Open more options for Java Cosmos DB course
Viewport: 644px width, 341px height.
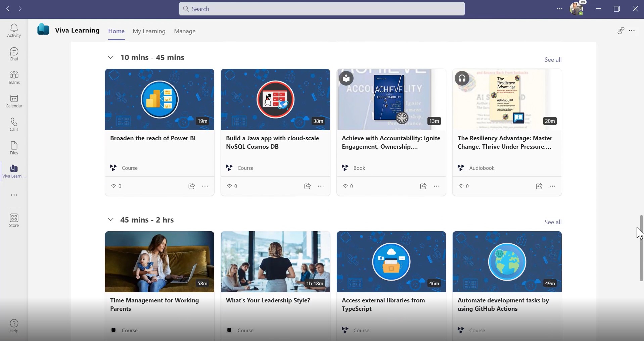tap(321, 186)
